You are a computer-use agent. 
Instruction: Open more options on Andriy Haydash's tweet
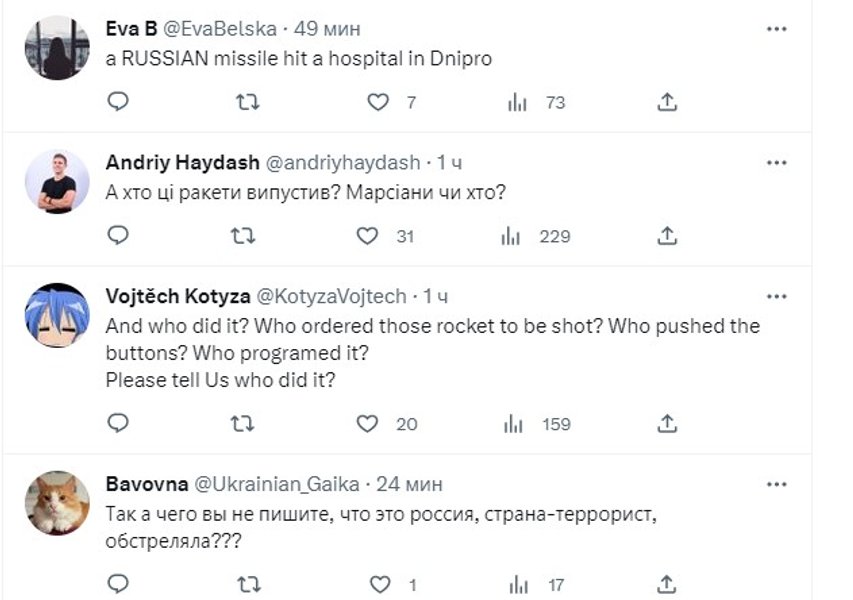[x=776, y=162]
